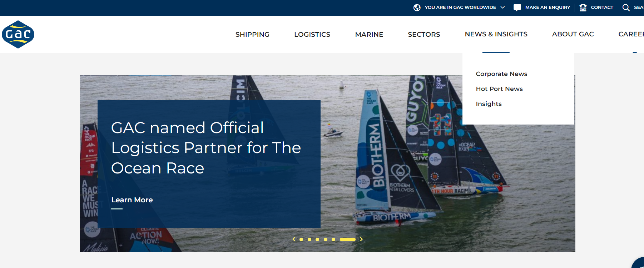644x268 pixels.
Task: Select Corporate News from dropdown
Action: click(x=501, y=74)
